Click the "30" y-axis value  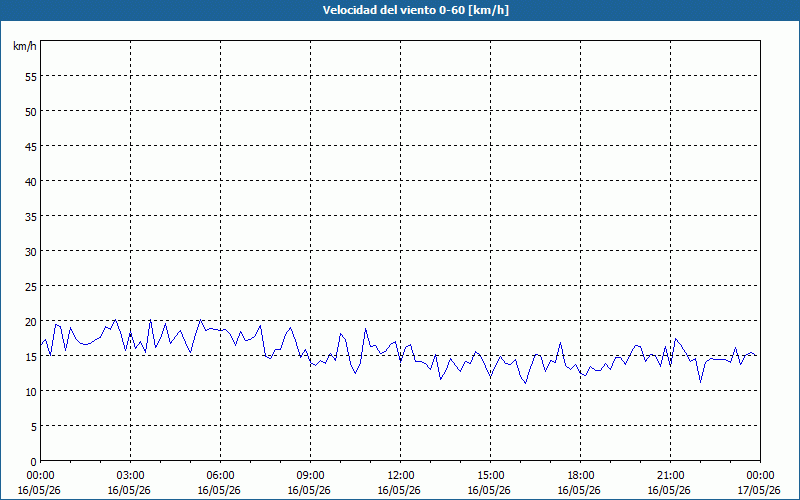click(x=31, y=252)
